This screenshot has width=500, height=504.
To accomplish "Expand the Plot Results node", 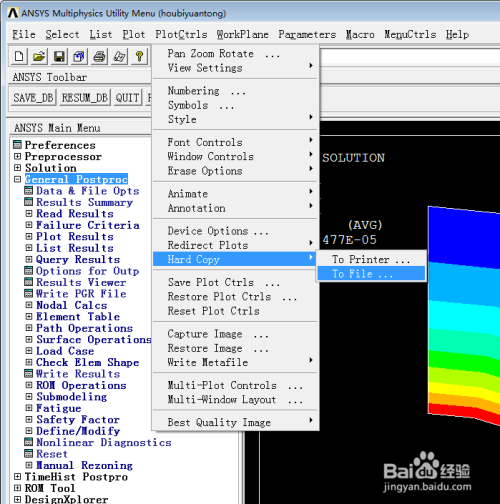I will [x=29, y=236].
